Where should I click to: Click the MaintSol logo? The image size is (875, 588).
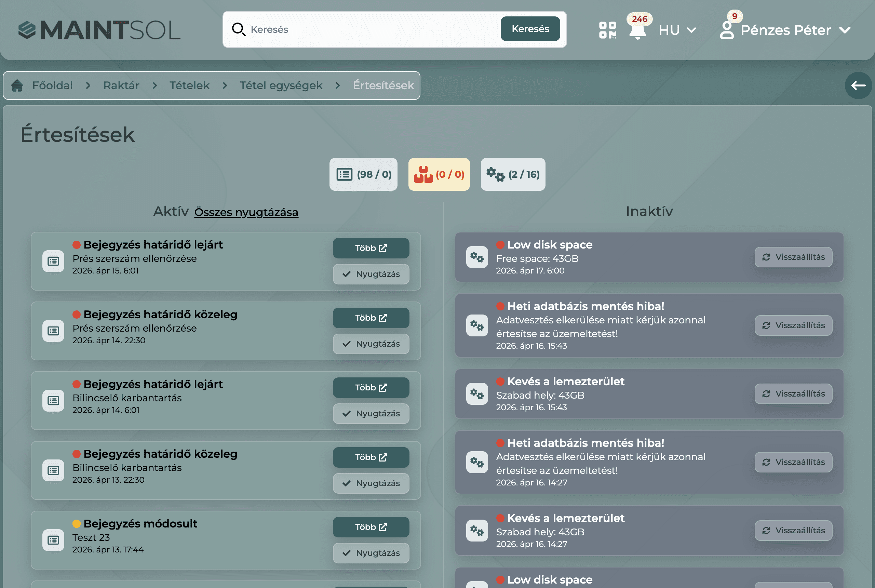[x=99, y=30]
